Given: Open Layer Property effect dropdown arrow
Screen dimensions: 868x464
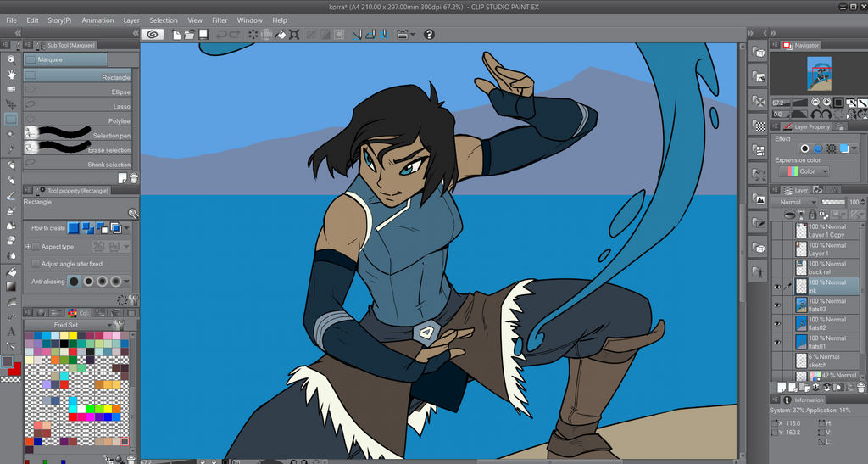Looking at the screenshot, I should tap(854, 148).
